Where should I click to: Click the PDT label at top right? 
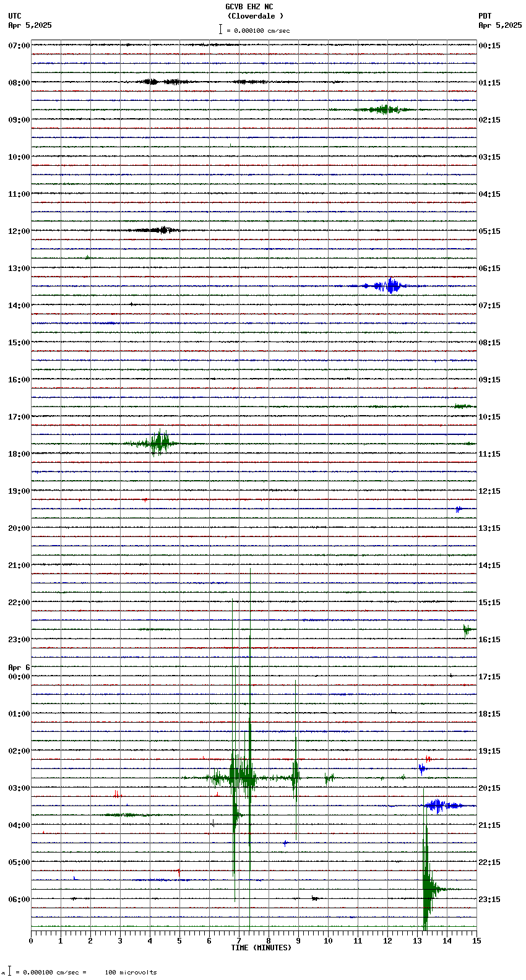coord(485,16)
